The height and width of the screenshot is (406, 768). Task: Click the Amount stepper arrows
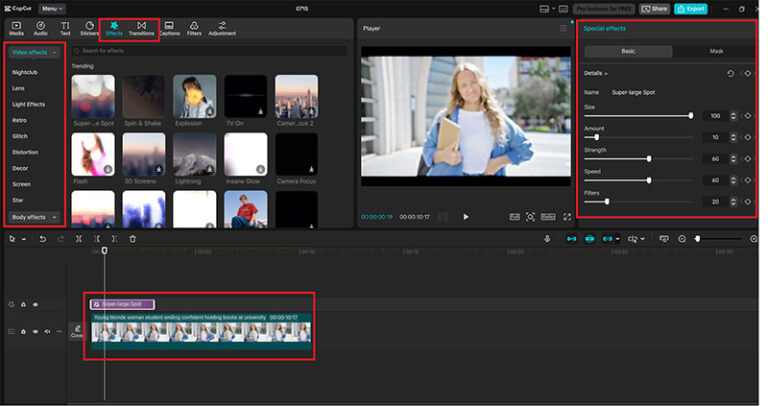pos(733,138)
